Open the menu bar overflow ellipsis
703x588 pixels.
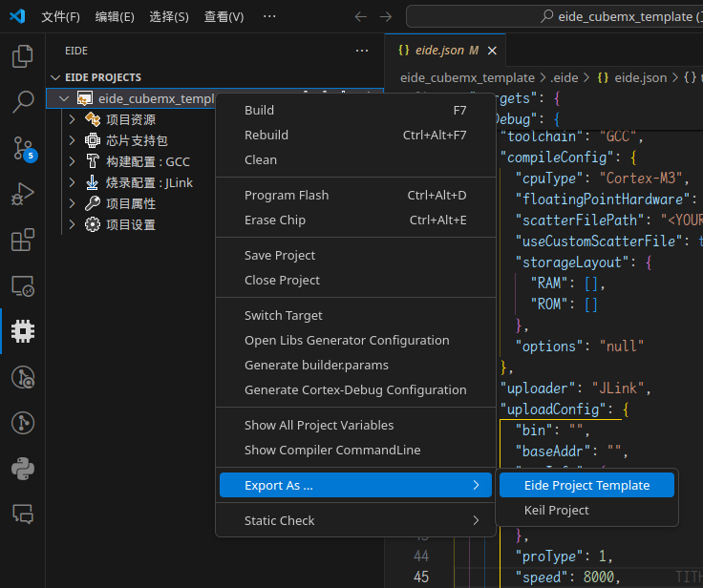(269, 16)
